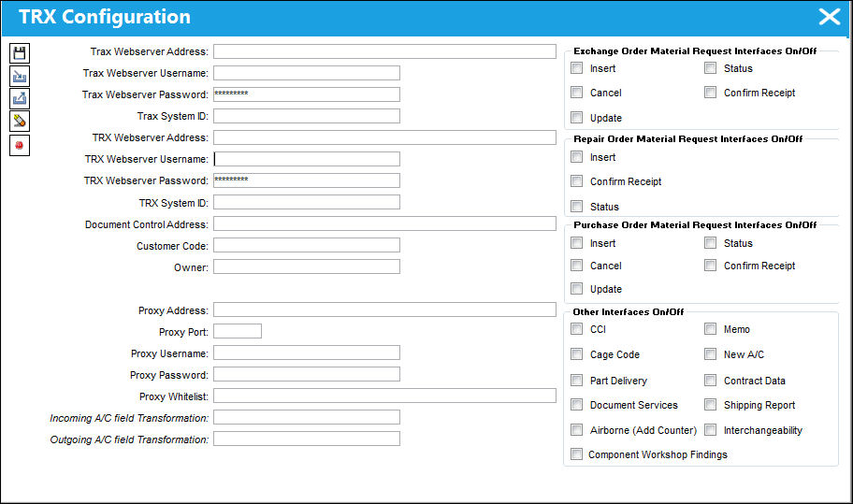Enable Status under Purchase Order interfaces
The height and width of the screenshot is (504, 853).
point(711,243)
